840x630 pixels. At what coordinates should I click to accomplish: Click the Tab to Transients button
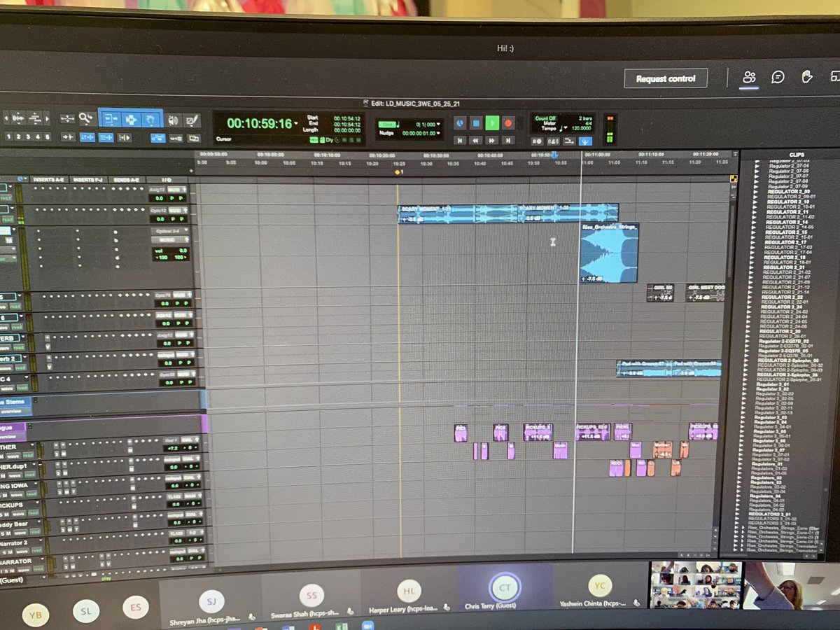click(x=68, y=137)
